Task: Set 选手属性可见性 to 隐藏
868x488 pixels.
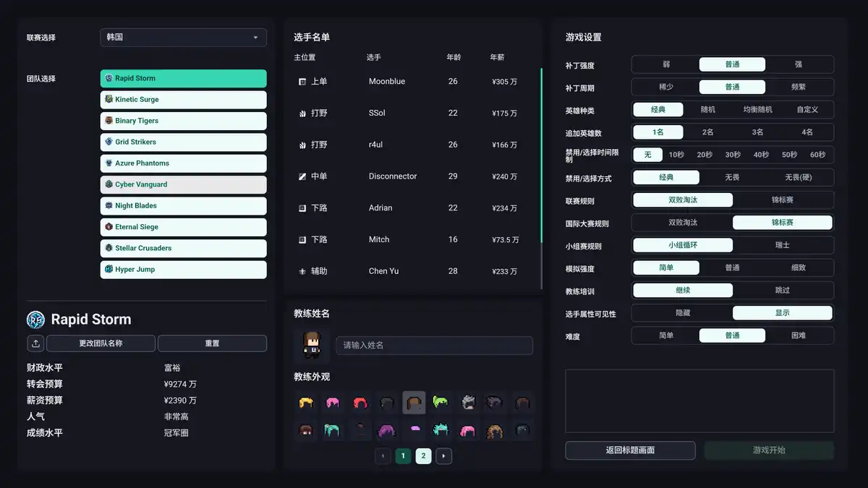Action: pos(683,313)
